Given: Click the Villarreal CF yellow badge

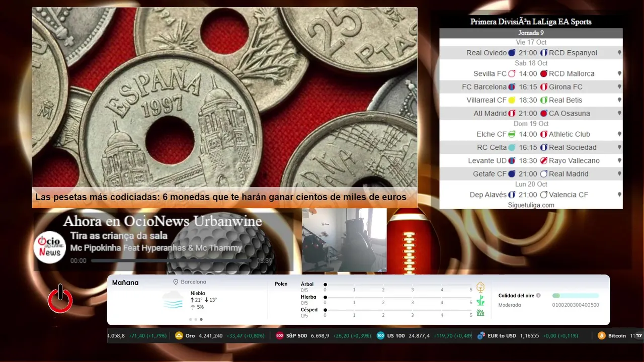Looking at the screenshot, I should (x=512, y=100).
